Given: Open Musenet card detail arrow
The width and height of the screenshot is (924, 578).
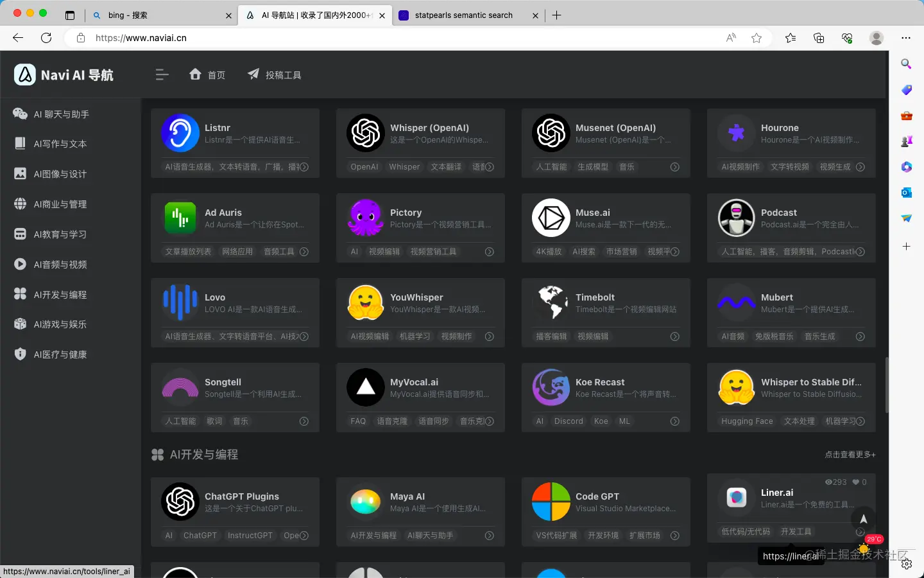Looking at the screenshot, I should pyautogui.click(x=675, y=167).
